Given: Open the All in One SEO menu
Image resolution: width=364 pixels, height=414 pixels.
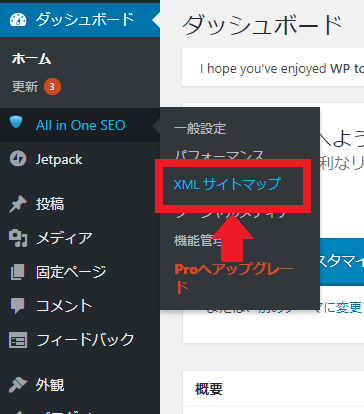Looking at the screenshot, I should [80, 125].
